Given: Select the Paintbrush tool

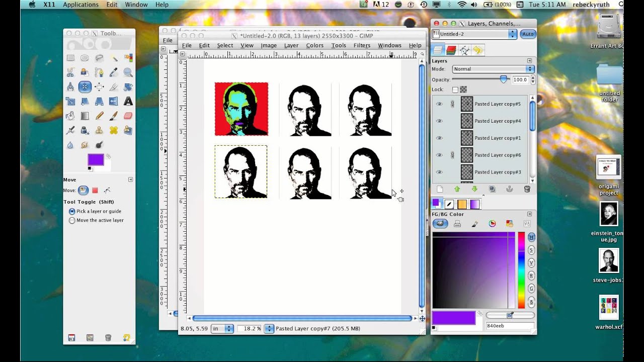Looking at the screenshot, I should [x=114, y=116].
